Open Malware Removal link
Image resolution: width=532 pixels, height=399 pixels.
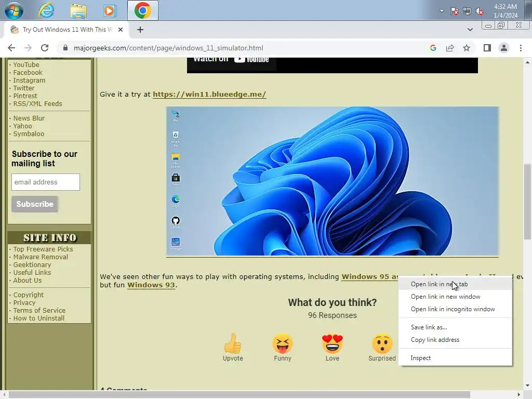pyautogui.click(x=41, y=257)
